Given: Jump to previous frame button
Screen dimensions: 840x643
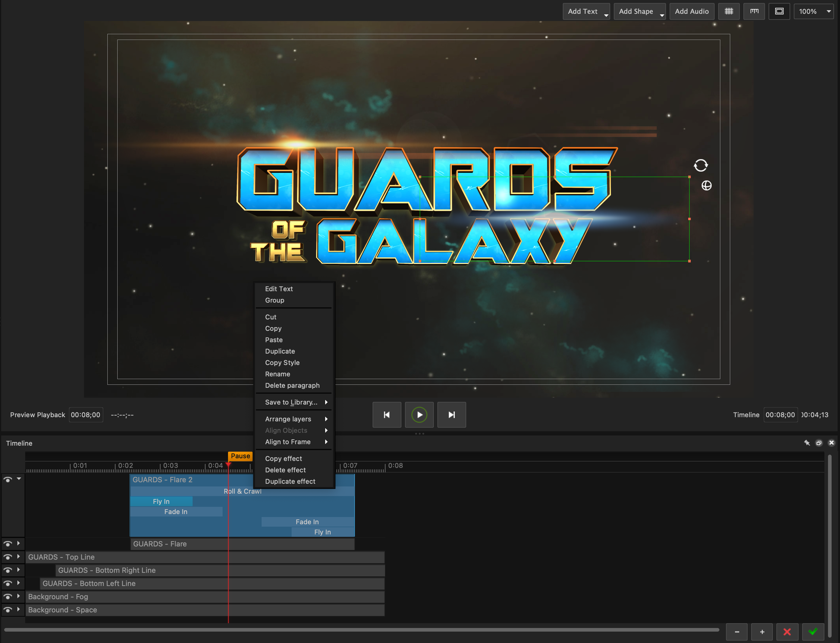Looking at the screenshot, I should coord(387,414).
